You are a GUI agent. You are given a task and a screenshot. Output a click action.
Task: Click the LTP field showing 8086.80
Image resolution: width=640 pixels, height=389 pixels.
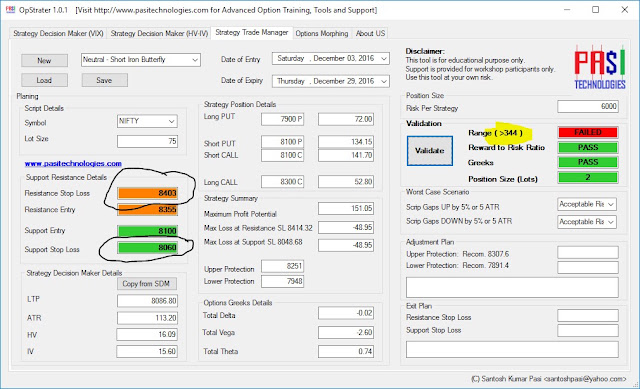click(x=147, y=301)
